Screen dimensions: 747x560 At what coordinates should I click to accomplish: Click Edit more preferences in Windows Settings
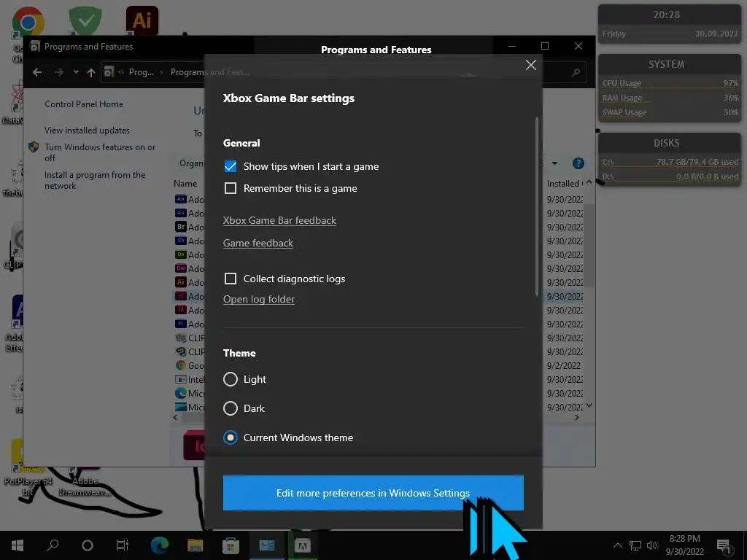(x=373, y=493)
